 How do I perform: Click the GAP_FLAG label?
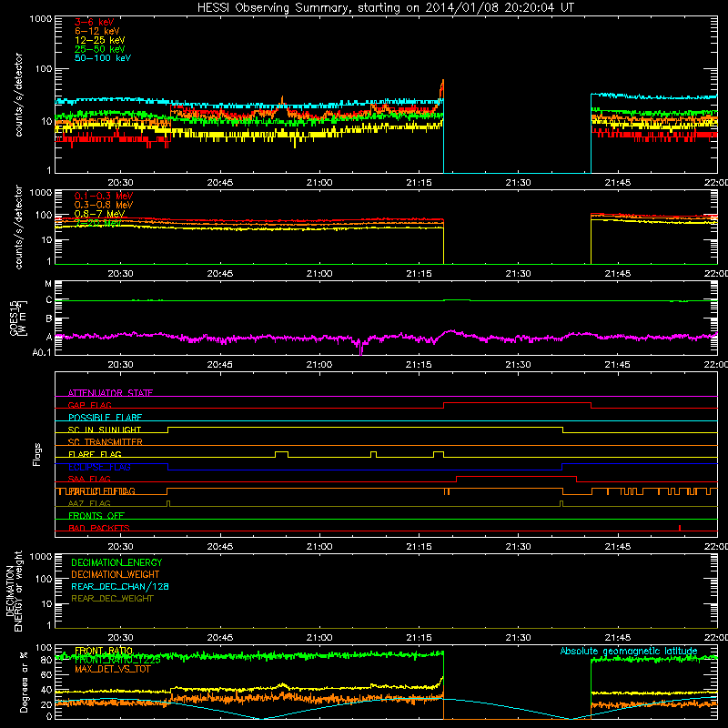coord(89,405)
